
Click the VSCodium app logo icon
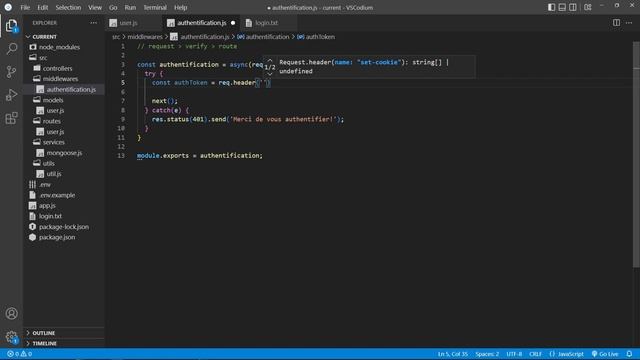pyautogui.click(x=8, y=7)
